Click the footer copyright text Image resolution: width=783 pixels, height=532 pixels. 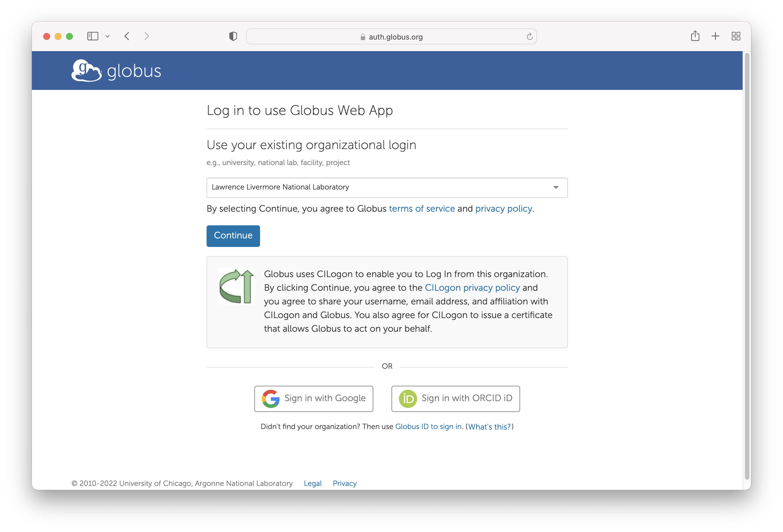click(182, 483)
